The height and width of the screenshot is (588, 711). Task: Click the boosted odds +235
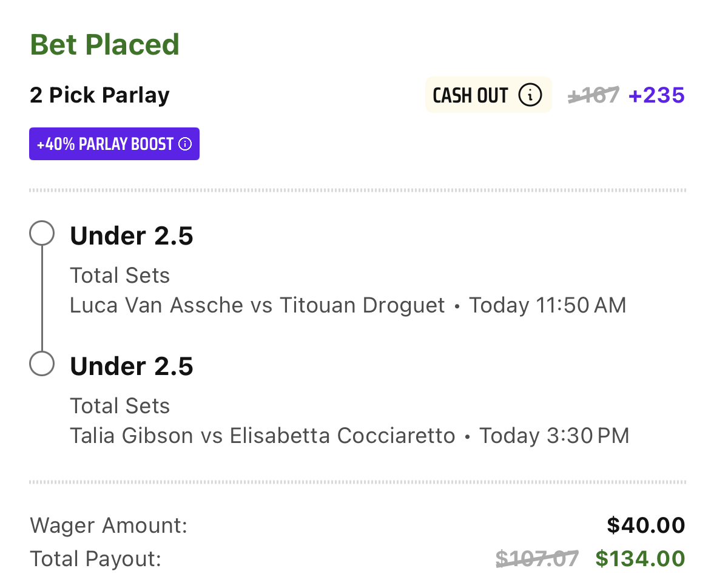click(x=656, y=95)
